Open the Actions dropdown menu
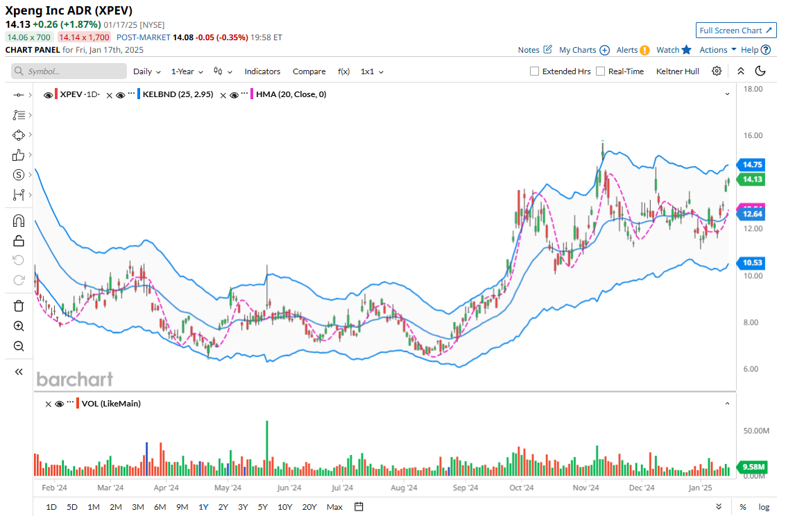The width and height of the screenshot is (786, 532). click(717, 50)
